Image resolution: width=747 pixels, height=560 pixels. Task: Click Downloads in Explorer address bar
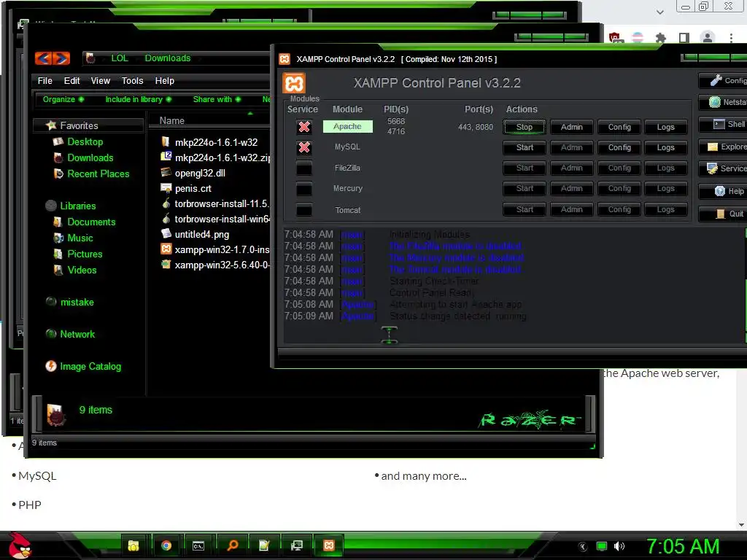coord(167,58)
